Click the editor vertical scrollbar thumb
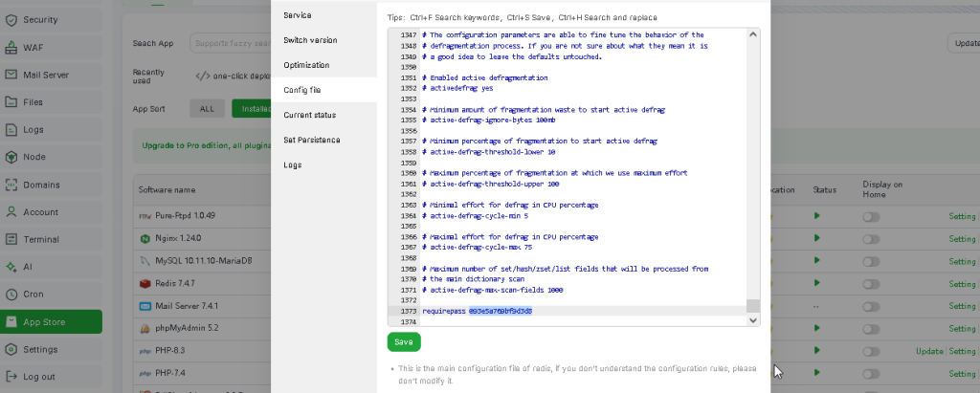Image resolution: width=980 pixels, height=393 pixels. (x=753, y=306)
